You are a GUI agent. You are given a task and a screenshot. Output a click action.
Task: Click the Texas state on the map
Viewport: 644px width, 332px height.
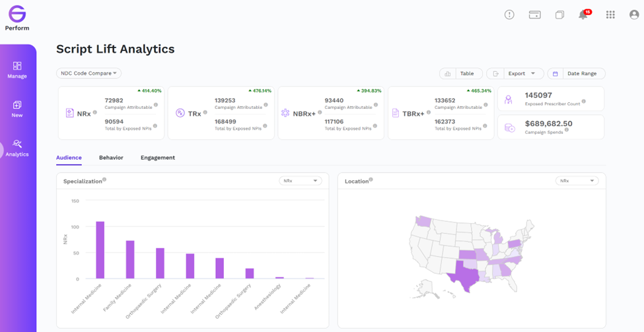(464, 277)
